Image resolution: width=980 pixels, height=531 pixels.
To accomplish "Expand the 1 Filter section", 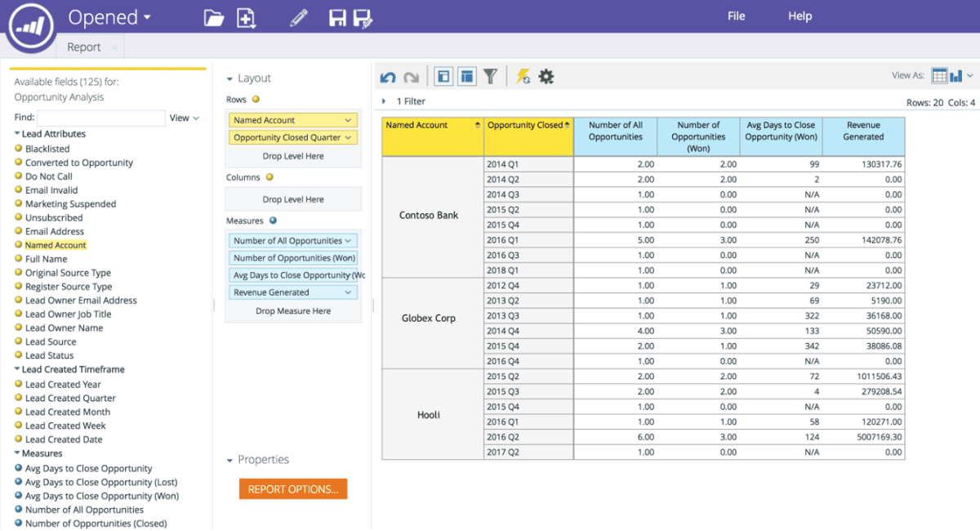I will pyautogui.click(x=383, y=101).
